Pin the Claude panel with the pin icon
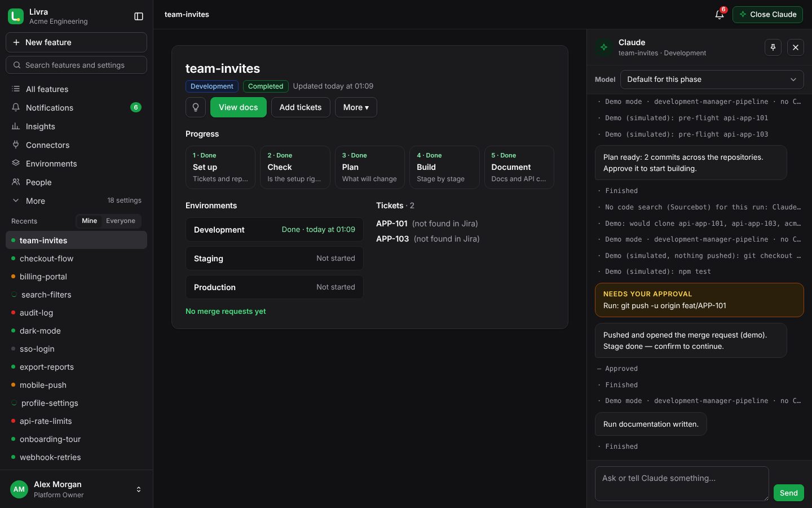 point(773,47)
